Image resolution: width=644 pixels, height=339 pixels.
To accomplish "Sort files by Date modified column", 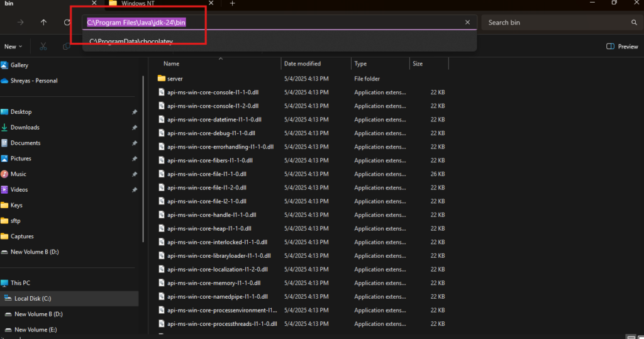I will 303,64.
